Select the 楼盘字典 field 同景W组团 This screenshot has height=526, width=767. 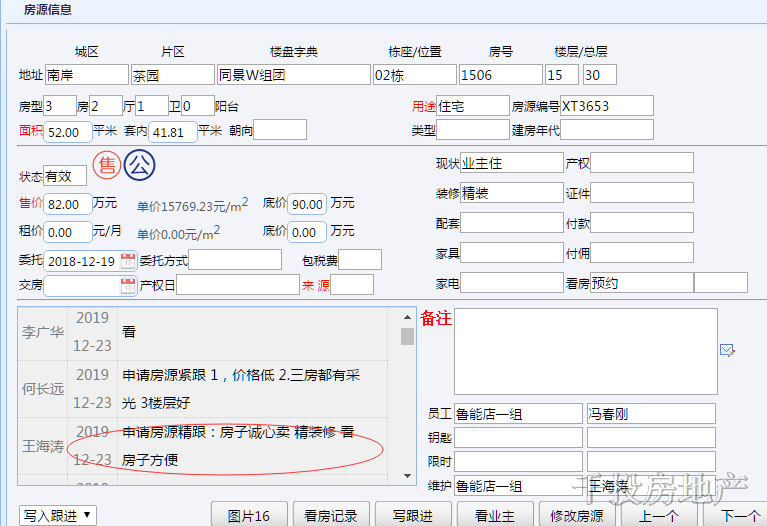coord(293,75)
